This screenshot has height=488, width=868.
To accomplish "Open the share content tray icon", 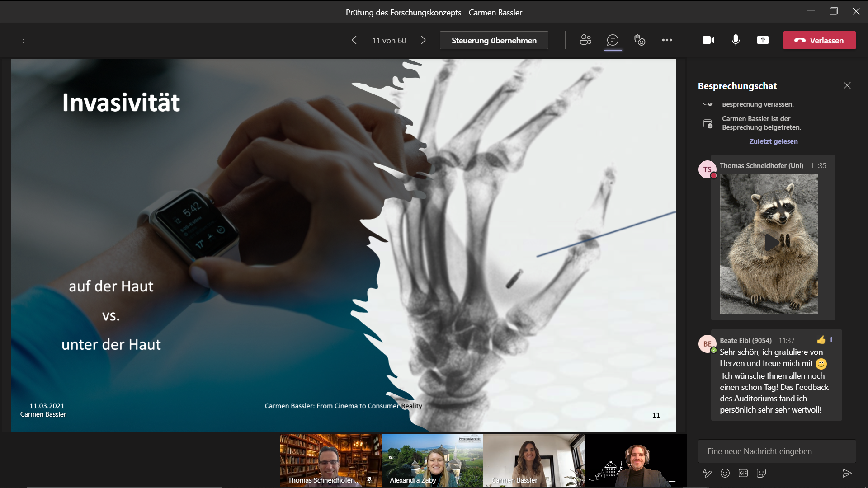I will pos(763,40).
